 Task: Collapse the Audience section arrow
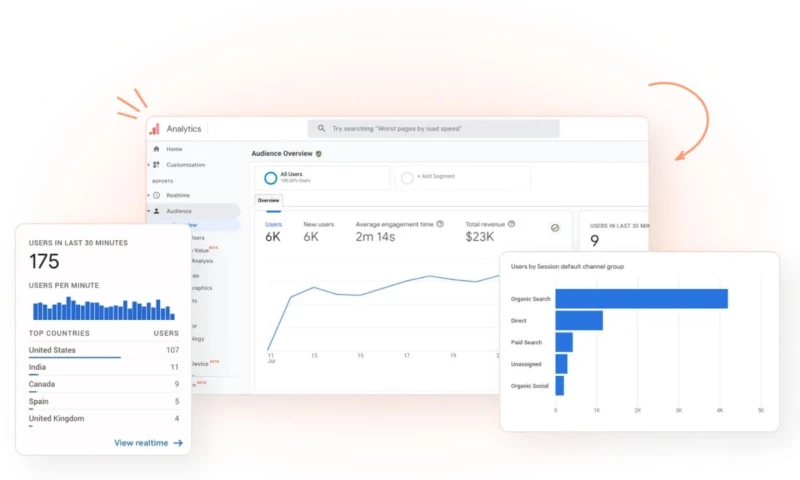[148, 211]
